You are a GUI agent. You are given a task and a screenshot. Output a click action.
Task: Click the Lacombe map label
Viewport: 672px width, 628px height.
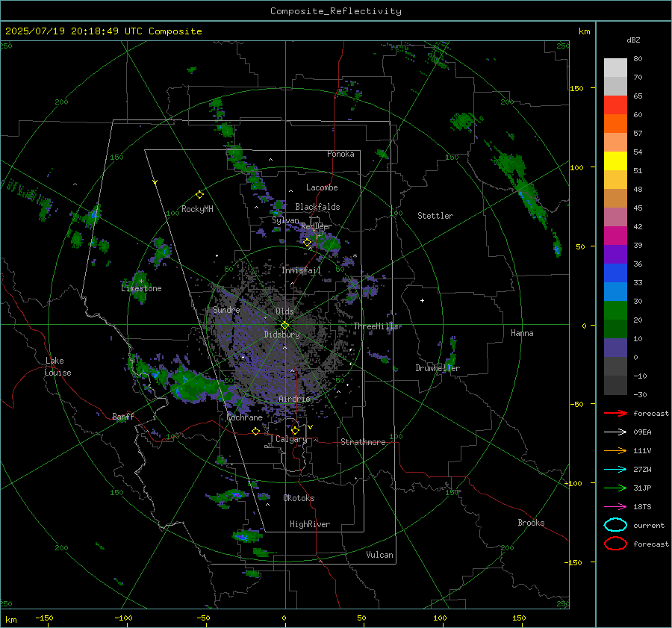322,187
